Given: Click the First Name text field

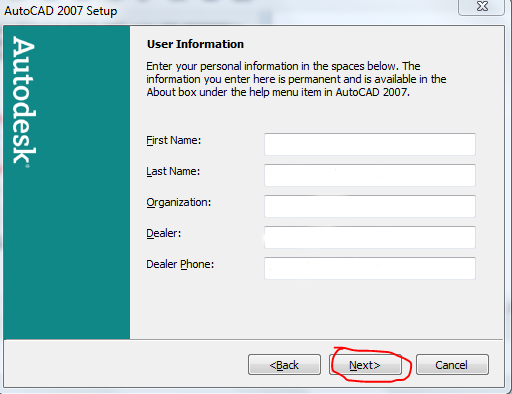Looking at the screenshot, I should tap(370, 144).
